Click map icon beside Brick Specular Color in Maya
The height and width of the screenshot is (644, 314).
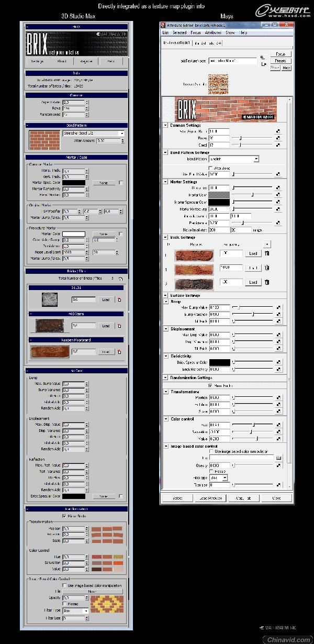[x=278, y=362]
